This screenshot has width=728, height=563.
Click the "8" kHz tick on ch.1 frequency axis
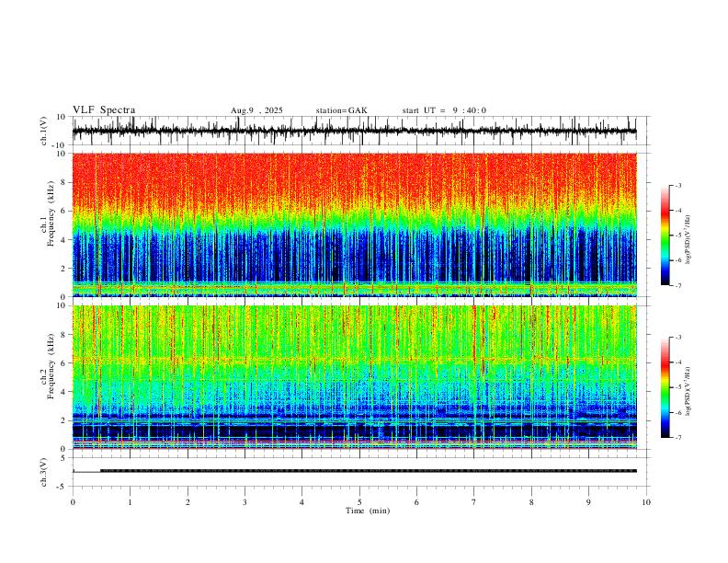pos(64,182)
